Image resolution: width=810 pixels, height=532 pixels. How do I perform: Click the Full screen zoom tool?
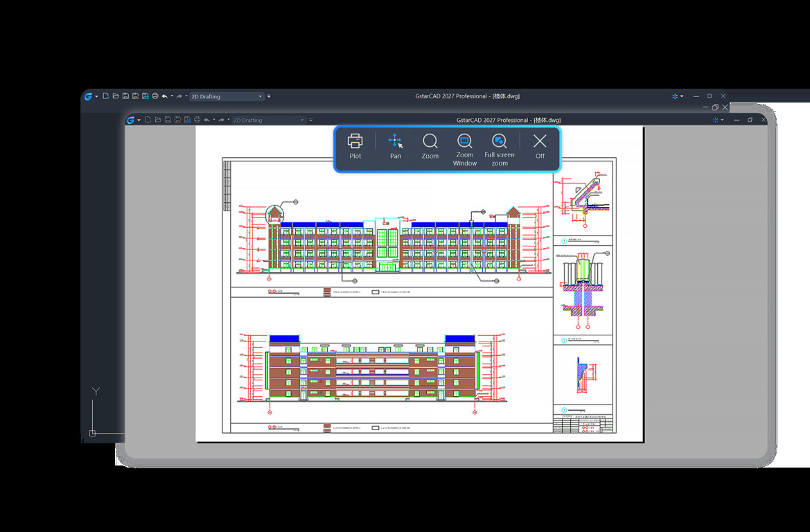(x=499, y=150)
